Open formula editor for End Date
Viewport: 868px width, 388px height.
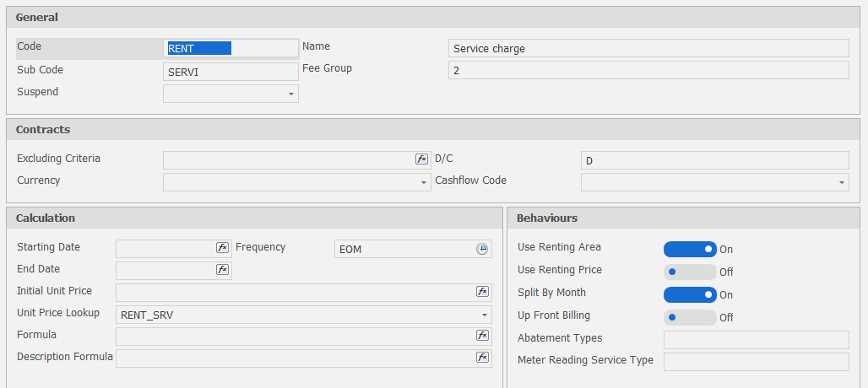coord(222,270)
